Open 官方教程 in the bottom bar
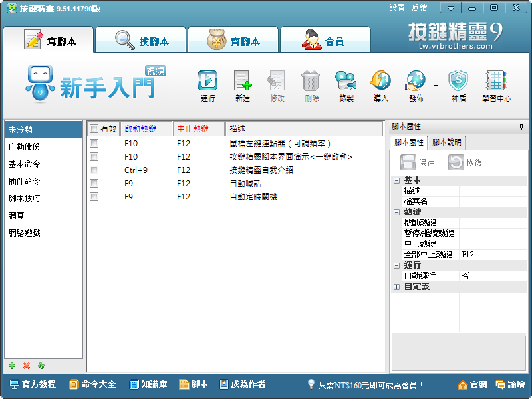The width and height of the screenshot is (532, 399). 33,384
